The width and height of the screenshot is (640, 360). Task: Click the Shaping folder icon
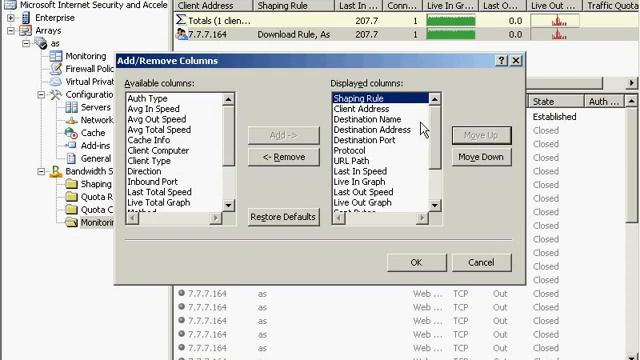coord(71,184)
